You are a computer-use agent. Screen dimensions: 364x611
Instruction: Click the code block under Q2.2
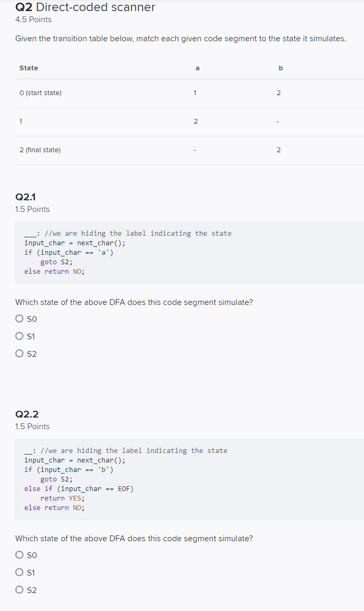coord(158,479)
